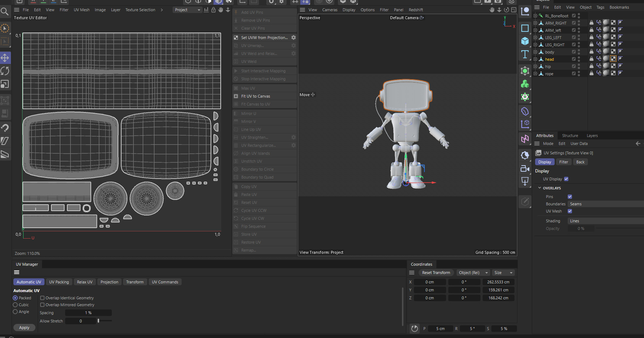The width and height of the screenshot is (644, 338).
Task: Select the Angle radio button
Action: click(15, 312)
